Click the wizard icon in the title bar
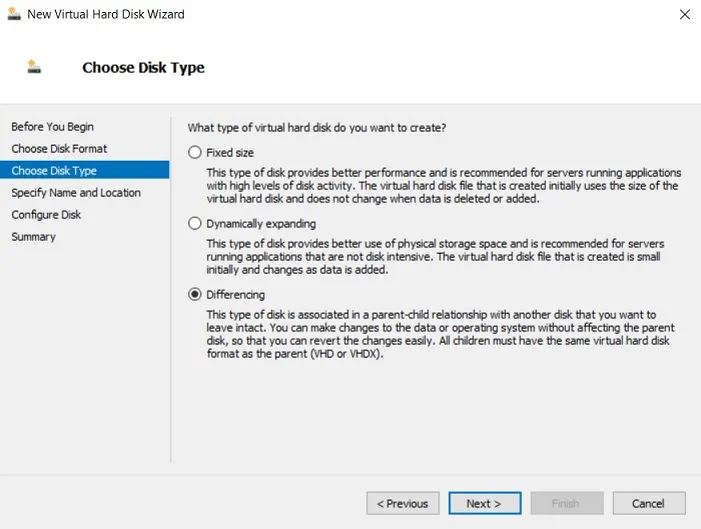The height and width of the screenshot is (529, 701). 13,14
